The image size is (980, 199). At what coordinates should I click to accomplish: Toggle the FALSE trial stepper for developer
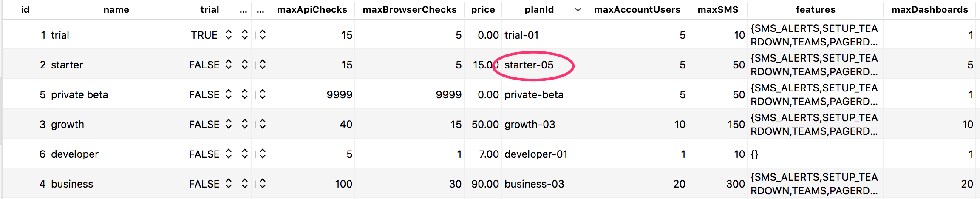click(228, 154)
